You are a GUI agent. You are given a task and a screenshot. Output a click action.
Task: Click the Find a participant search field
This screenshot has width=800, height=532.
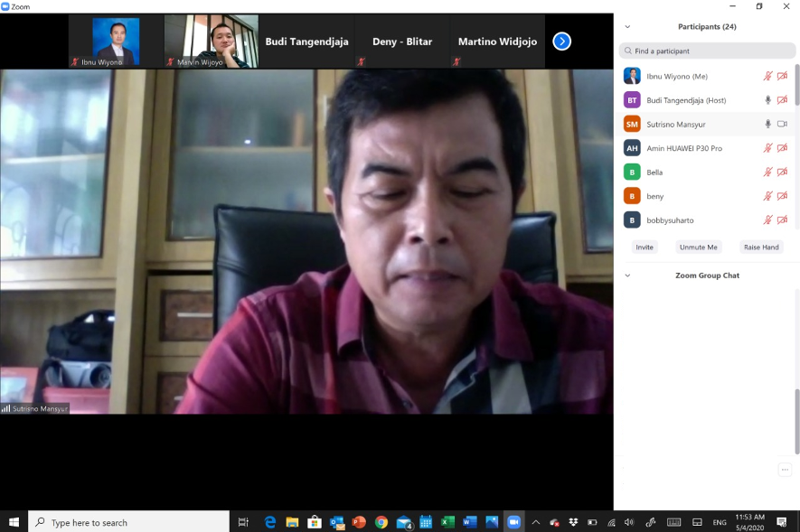(707, 51)
